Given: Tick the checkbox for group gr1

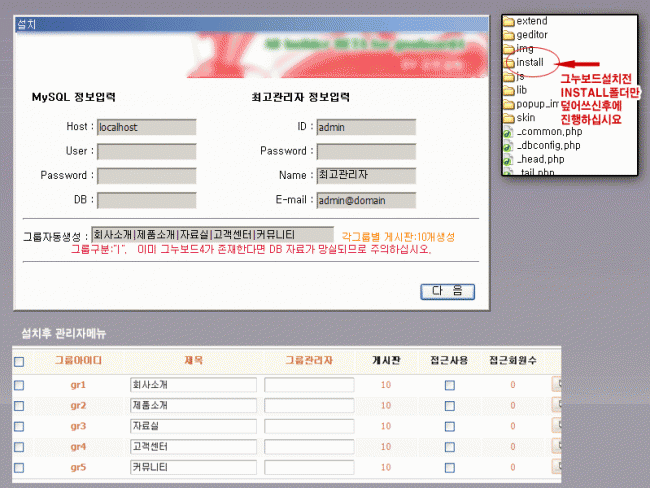Looking at the screenshot, I should tap(19, 385).
